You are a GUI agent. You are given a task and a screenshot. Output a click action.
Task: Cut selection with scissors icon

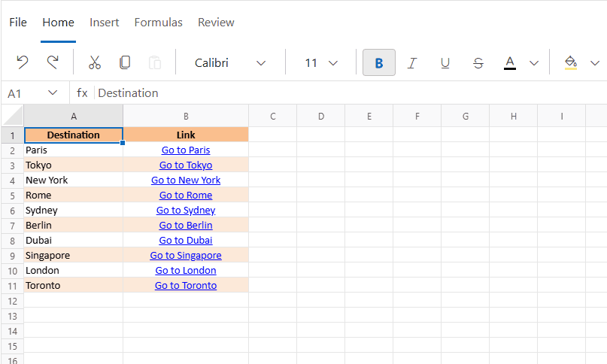coord(95,62)
